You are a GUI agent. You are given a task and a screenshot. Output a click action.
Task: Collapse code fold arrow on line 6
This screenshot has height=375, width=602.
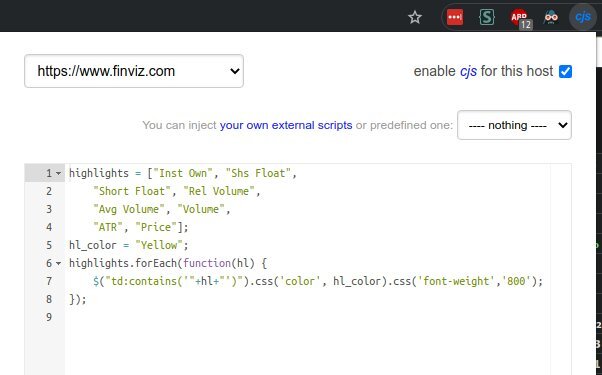[58, 263]
